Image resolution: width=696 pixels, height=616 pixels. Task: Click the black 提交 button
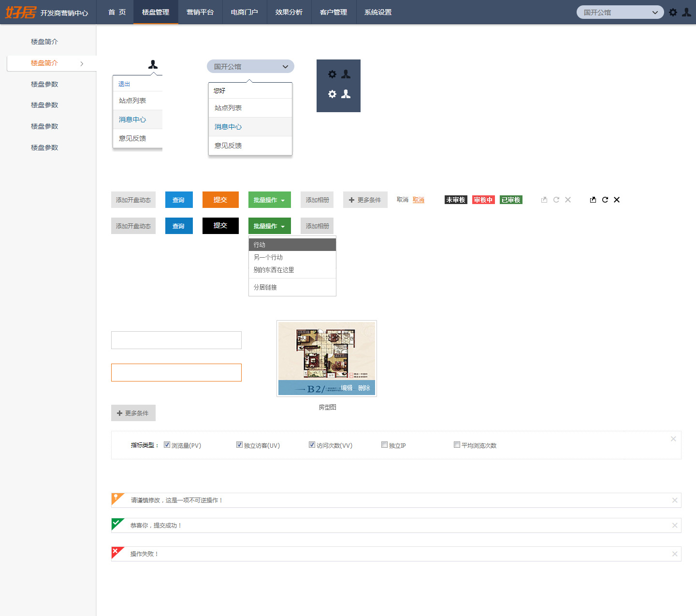pyautogui.click(x=220, y=226)
